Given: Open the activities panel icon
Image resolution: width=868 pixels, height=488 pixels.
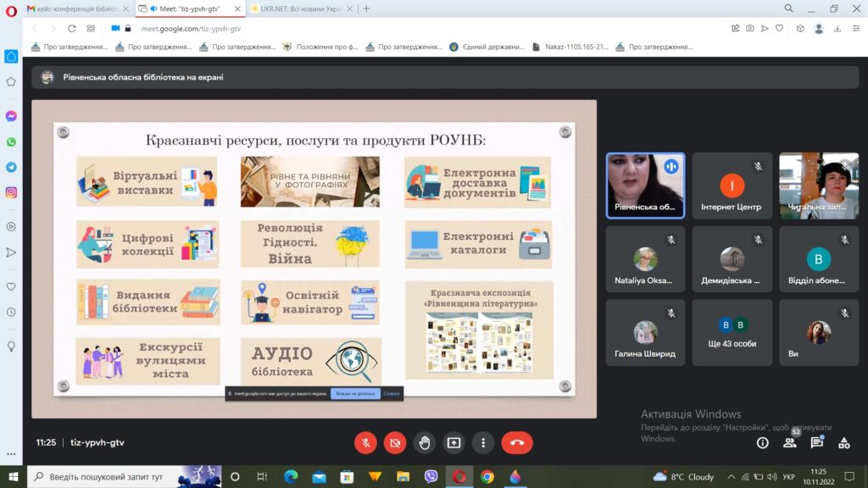Looking at the screenshot, I should click(x=843, y=442).
